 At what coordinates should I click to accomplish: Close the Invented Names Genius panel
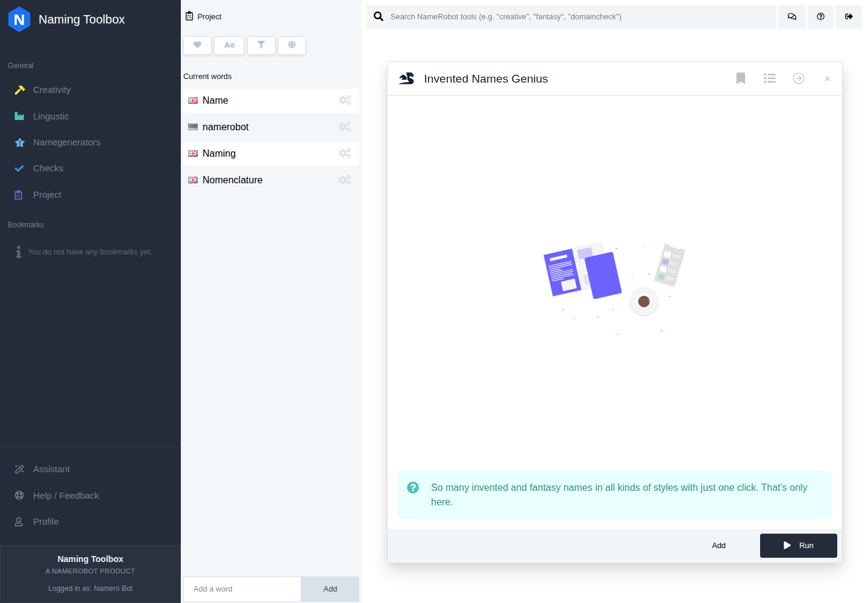[x=828, y=79]
